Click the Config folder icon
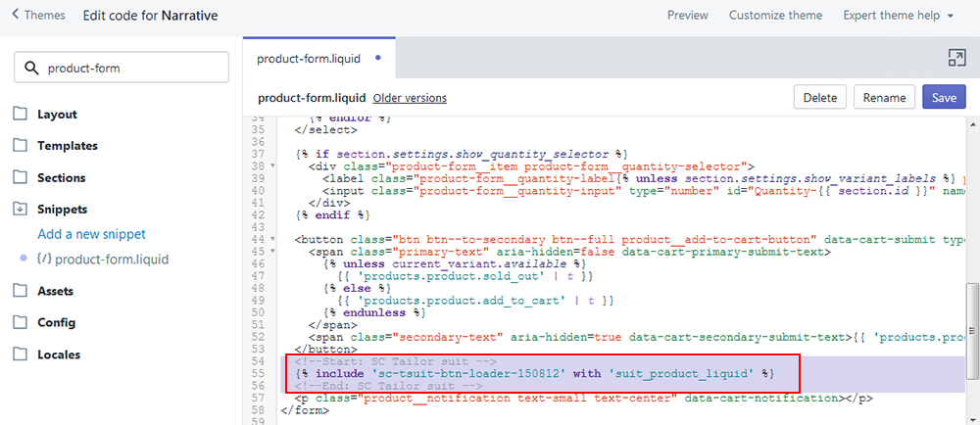 click(21, 322)
